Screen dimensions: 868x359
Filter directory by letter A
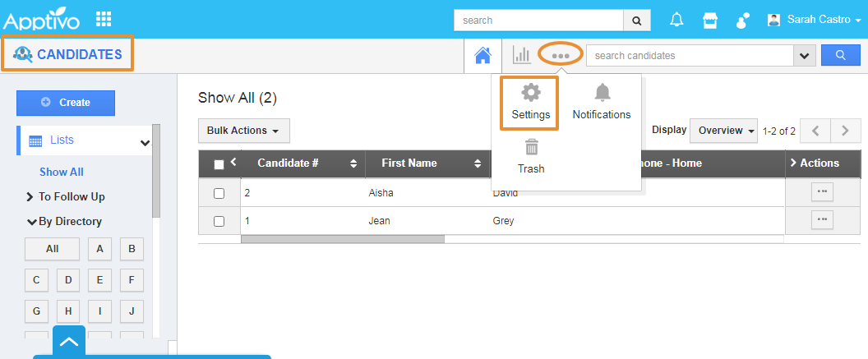coord(99,249)
